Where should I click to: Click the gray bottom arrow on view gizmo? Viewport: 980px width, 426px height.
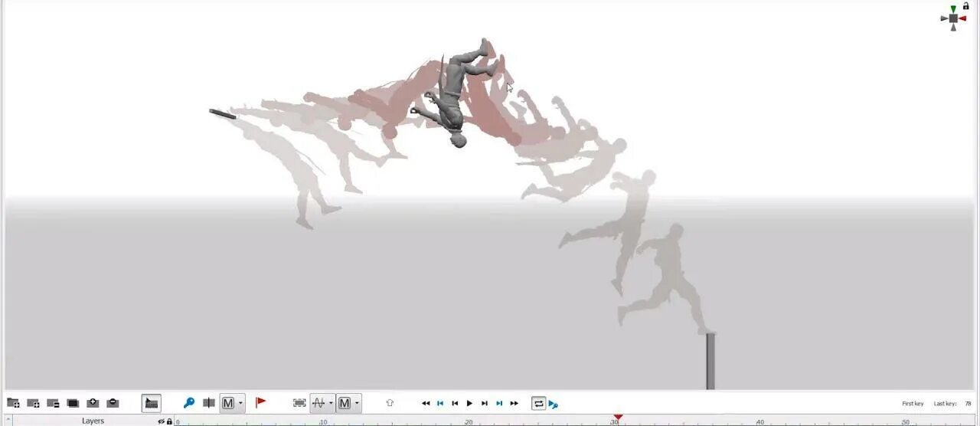(953, 28)
